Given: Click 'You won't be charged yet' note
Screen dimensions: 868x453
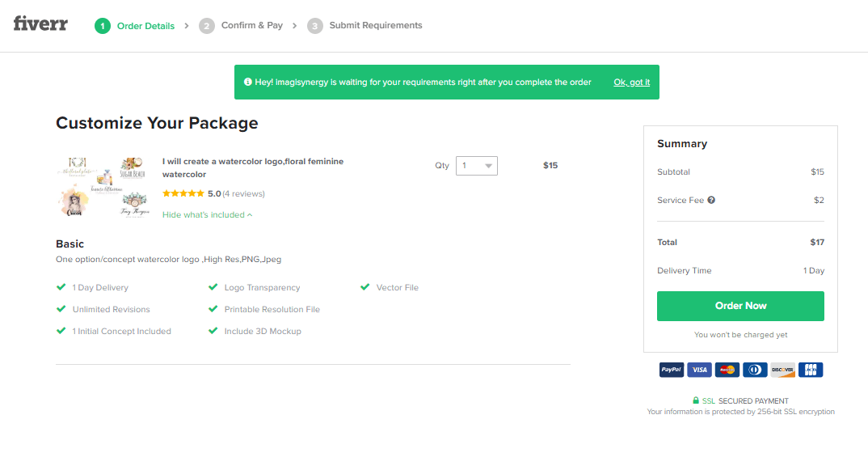Looking at the screenshot, I should click(740, 334).
